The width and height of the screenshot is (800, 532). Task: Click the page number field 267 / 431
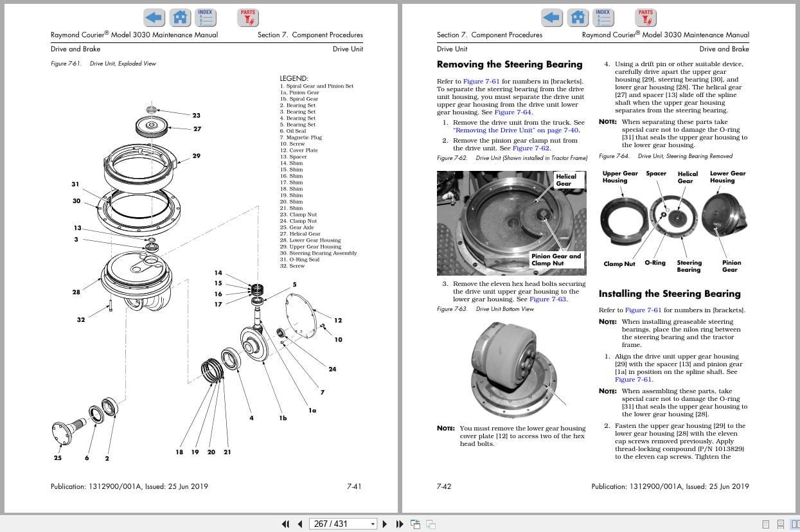(339, 524)
